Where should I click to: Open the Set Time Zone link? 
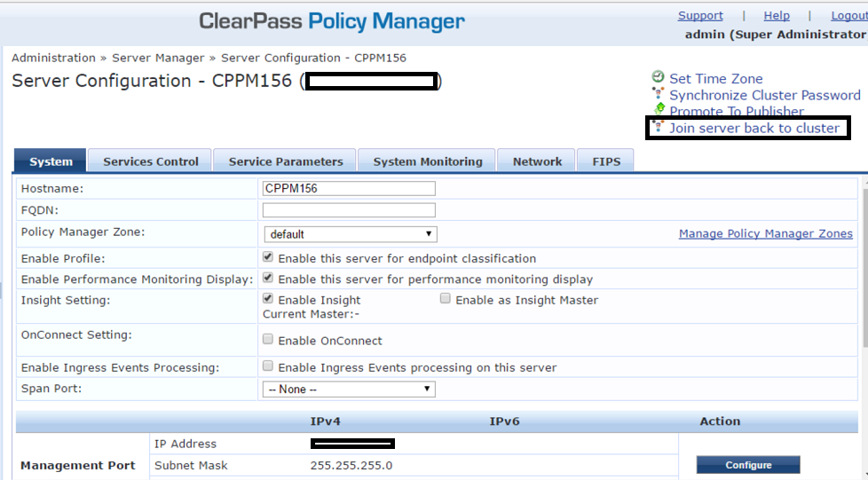(715, 79)
